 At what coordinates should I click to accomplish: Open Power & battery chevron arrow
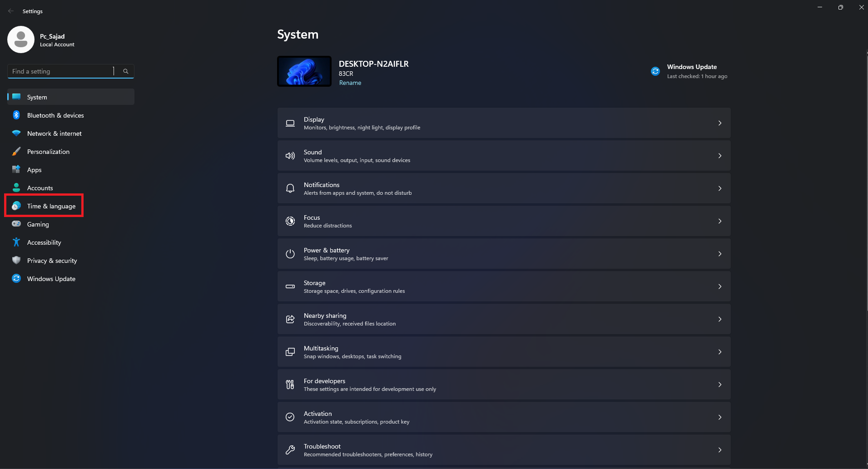pos(720,254)
